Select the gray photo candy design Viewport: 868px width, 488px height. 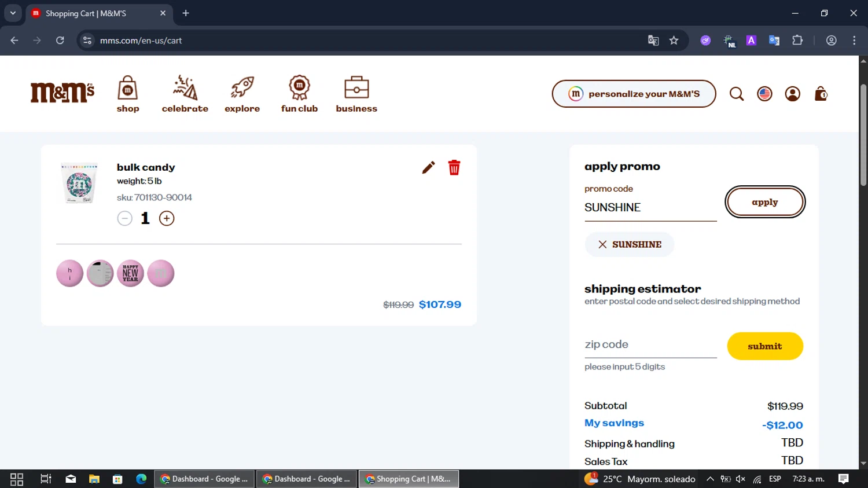pos(100,273)
